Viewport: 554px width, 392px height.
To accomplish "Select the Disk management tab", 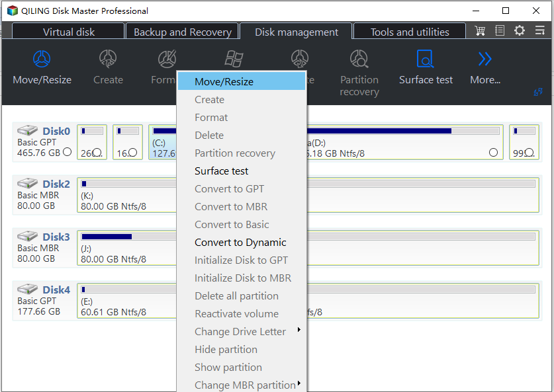I will (x=297, y=32).
